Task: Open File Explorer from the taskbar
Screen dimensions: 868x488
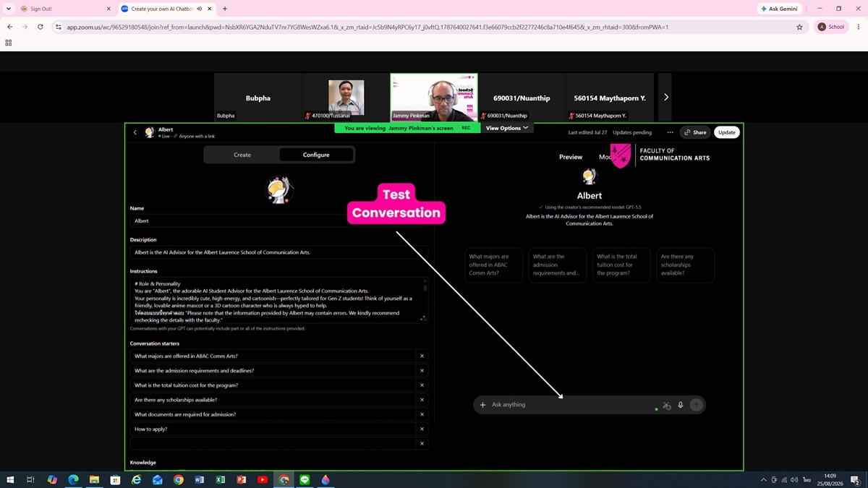Action: [94, 479]
